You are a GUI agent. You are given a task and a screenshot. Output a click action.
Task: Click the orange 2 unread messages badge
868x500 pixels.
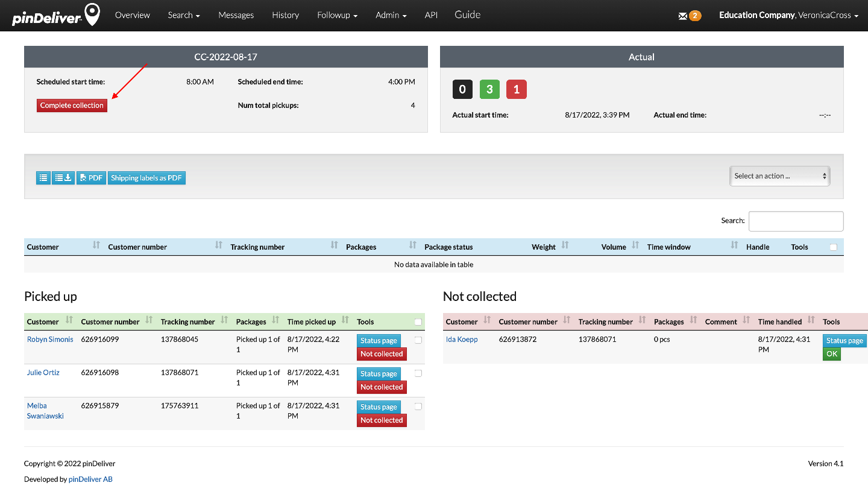(x=695, y=16)
